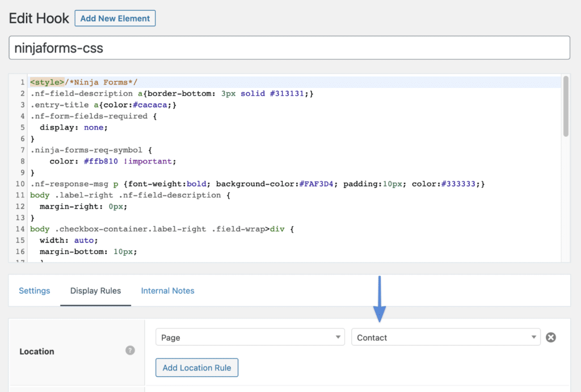Click the #ffb810 !important color value

click(130, 161)
